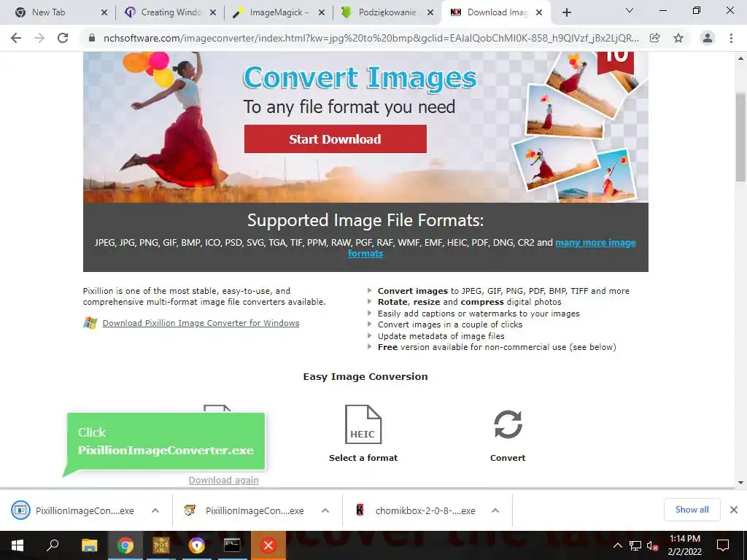Viewport: 747px width, 560px height.
Task: Click the scrollbar up arrow
Action: (740, 58)
